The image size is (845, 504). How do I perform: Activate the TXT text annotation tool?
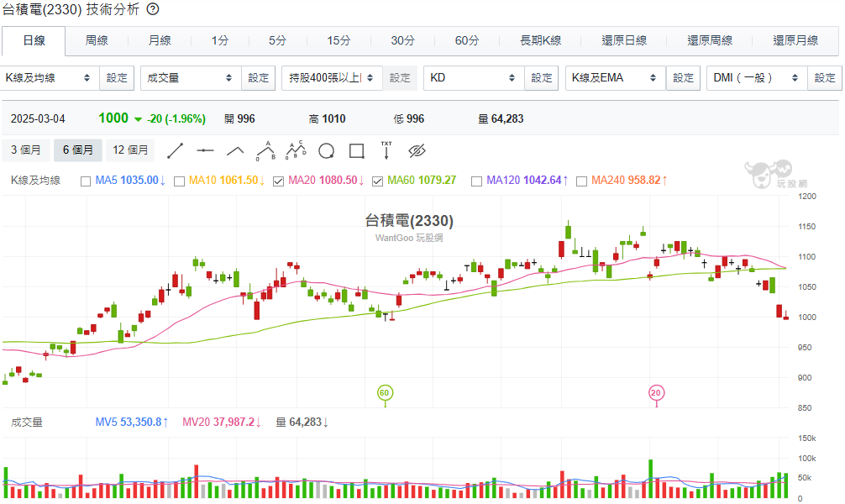click(x=386, y=150)
